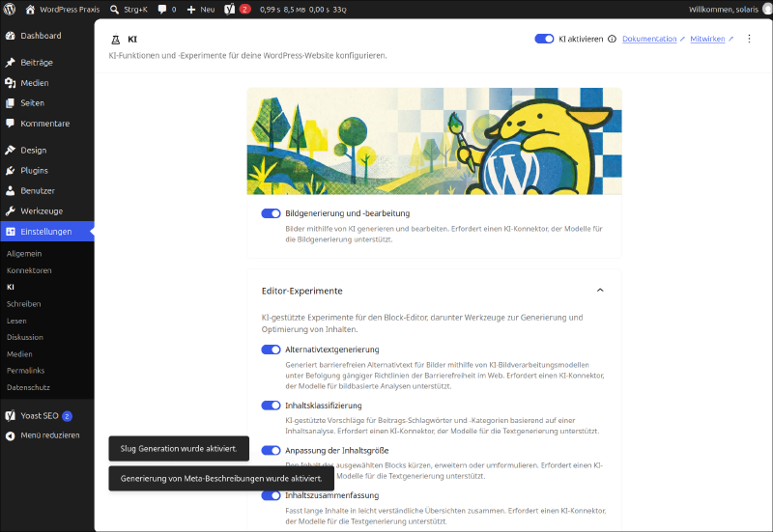Image resolution: width=773 pixels, height=532 pixels.
Task: Open the comments bubble icon in admin bar
Action: pos(162,10)
